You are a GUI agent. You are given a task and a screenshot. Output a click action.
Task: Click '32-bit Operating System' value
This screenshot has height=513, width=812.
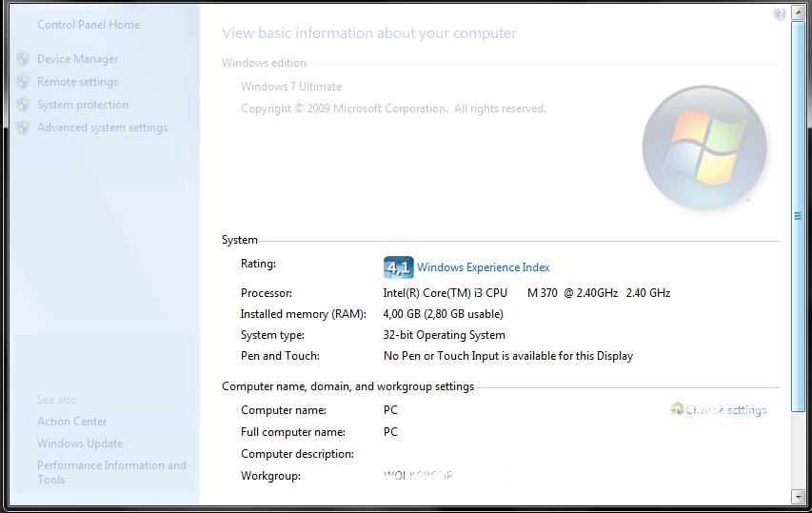pyautogui.click(x=444, y=335)
